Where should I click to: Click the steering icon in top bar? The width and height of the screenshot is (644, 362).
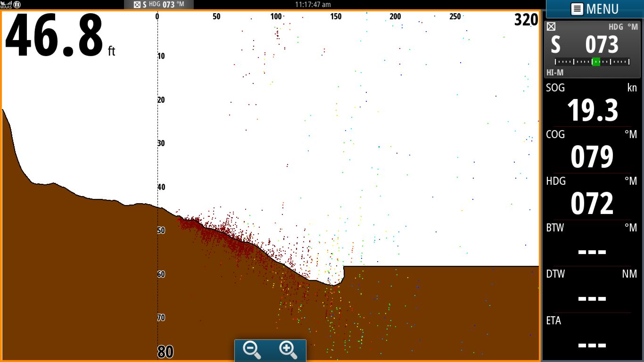137,5
